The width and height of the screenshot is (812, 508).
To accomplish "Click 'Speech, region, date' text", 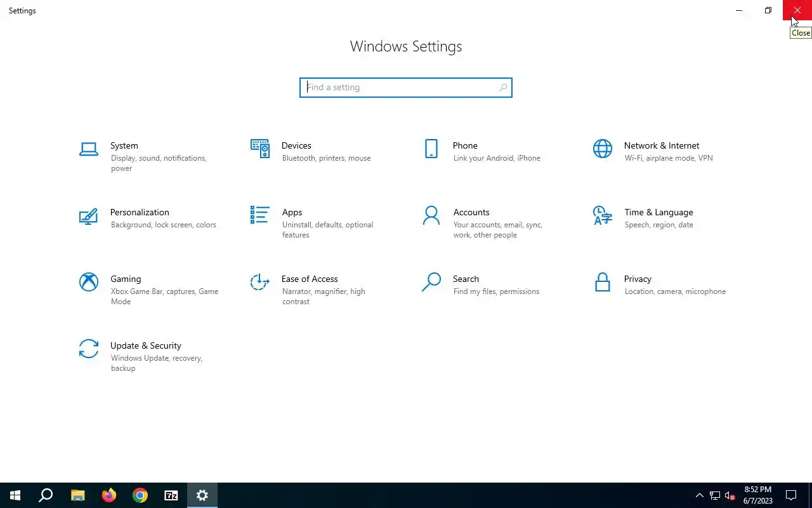I will (x=658, y=225).
